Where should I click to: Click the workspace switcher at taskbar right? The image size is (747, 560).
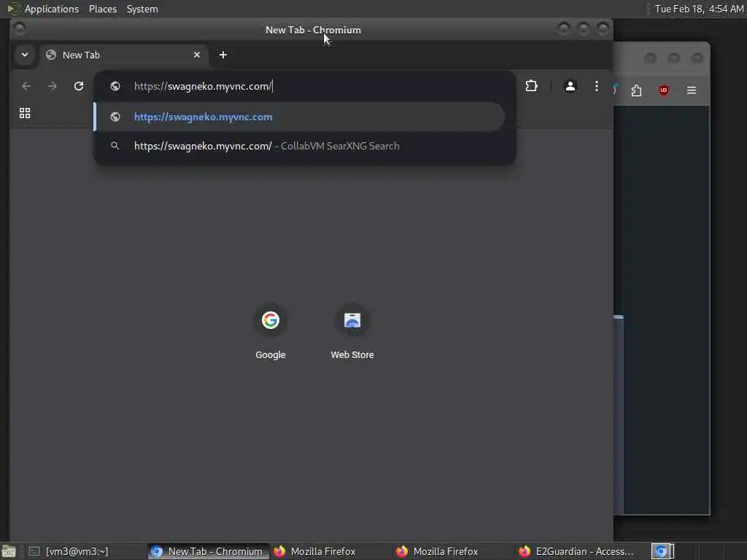[x=662, y=551]
